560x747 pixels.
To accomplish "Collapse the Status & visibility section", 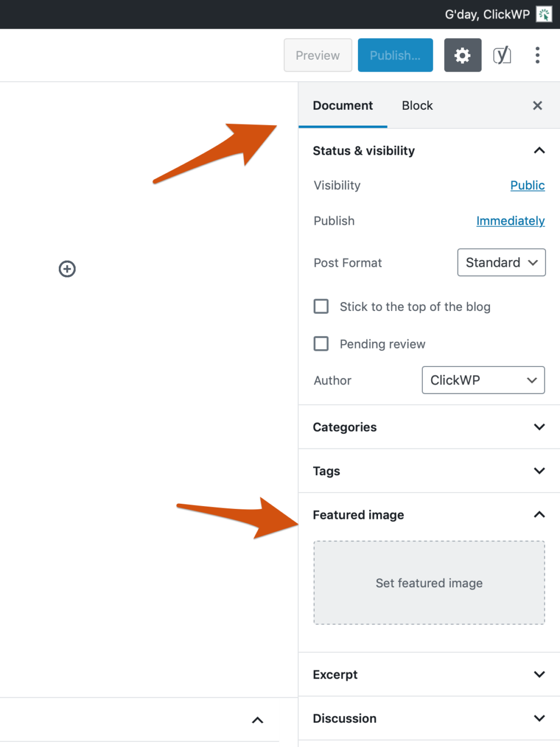I will (x=539, y=150).
